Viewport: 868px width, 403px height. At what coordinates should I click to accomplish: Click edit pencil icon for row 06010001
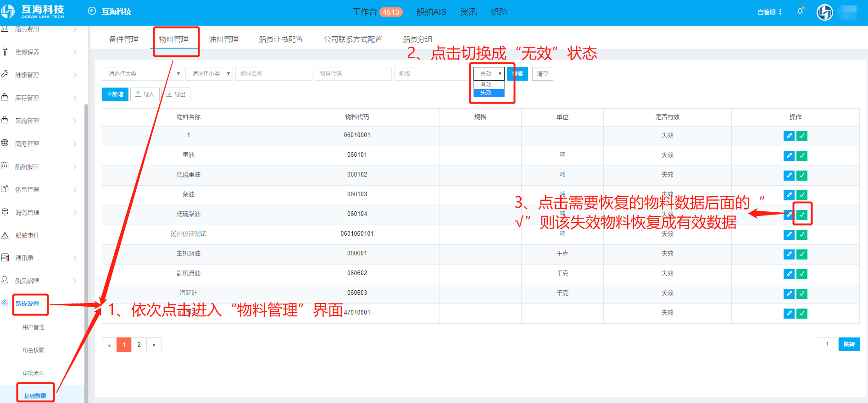point(789,136)
